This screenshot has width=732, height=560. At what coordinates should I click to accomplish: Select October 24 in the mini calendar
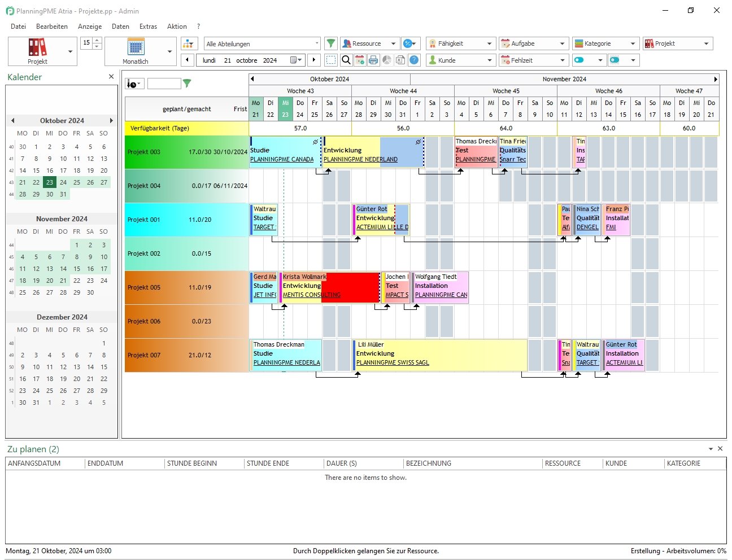(63, 182)
